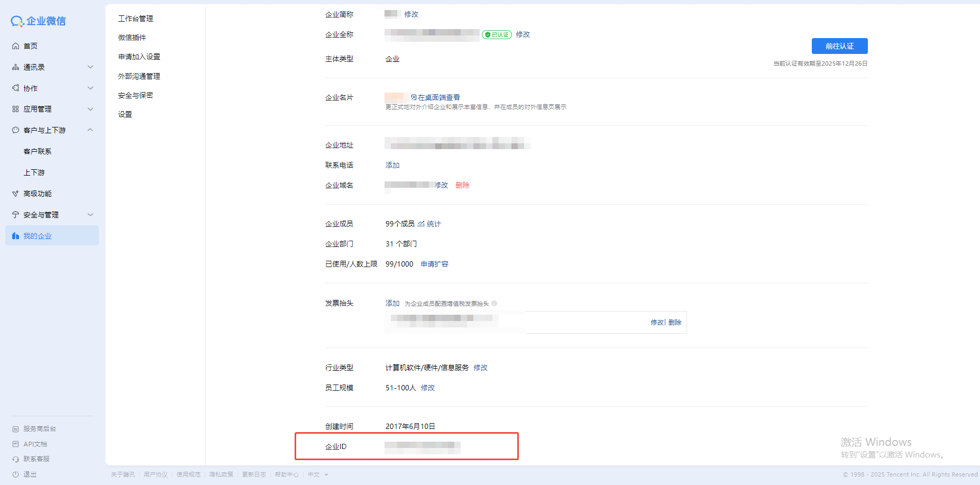Click the 联系客服 headset icon
980x485 pixels.
coord(16,459)
